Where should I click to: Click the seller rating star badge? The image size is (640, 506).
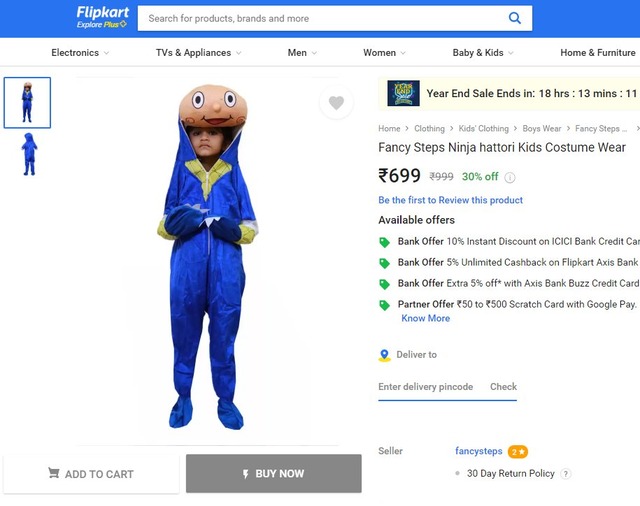point(518,452)
